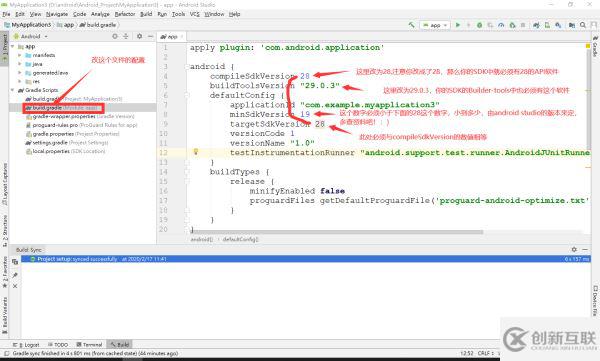Click the Search Everywhere magnifier icon
The image size is (600, 361).
point(583,25)
